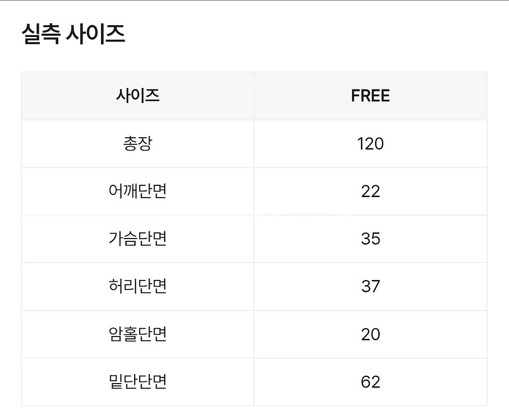The height and width of the screenshot is (420, 509).
Task: Click the 허리단면 value 37
Action: click(370, 287)
